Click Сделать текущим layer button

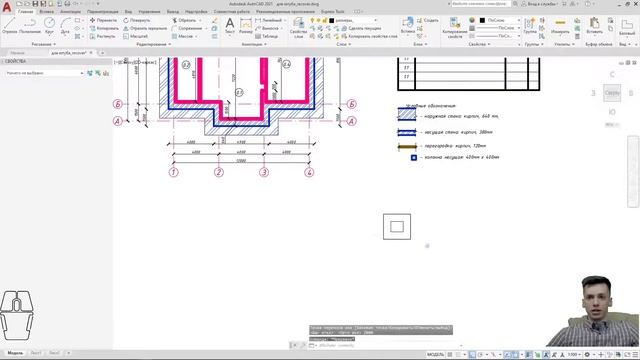click(x=361, y=28)
